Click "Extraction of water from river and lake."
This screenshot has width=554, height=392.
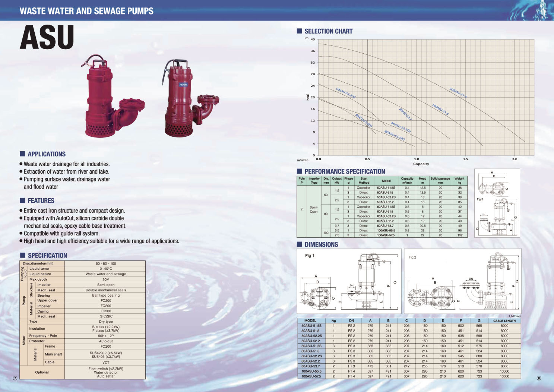[66, 171]
